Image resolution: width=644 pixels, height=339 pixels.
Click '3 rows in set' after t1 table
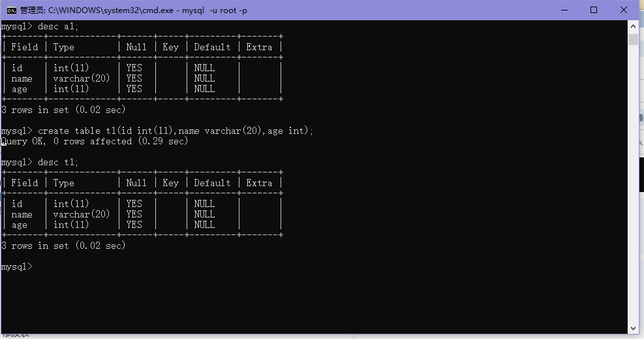63,246
